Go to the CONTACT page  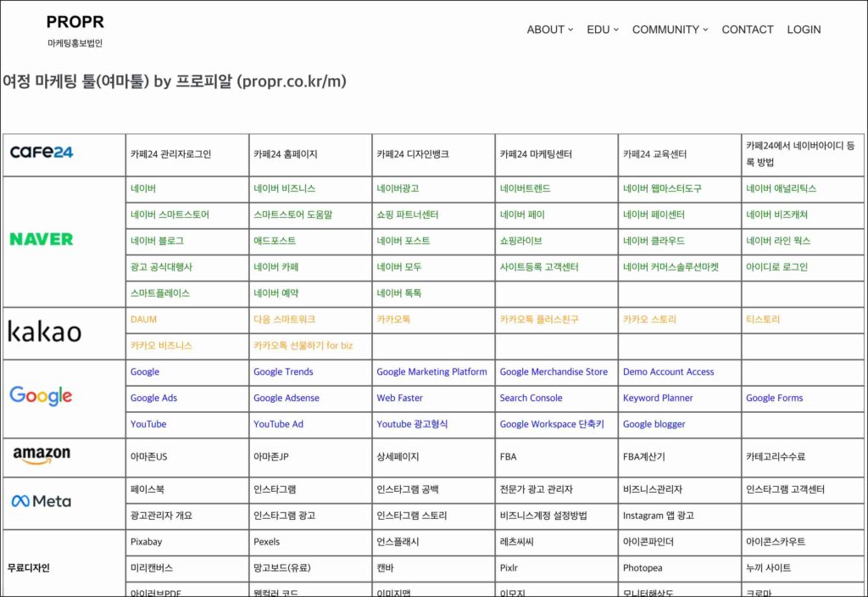point(747,30)
